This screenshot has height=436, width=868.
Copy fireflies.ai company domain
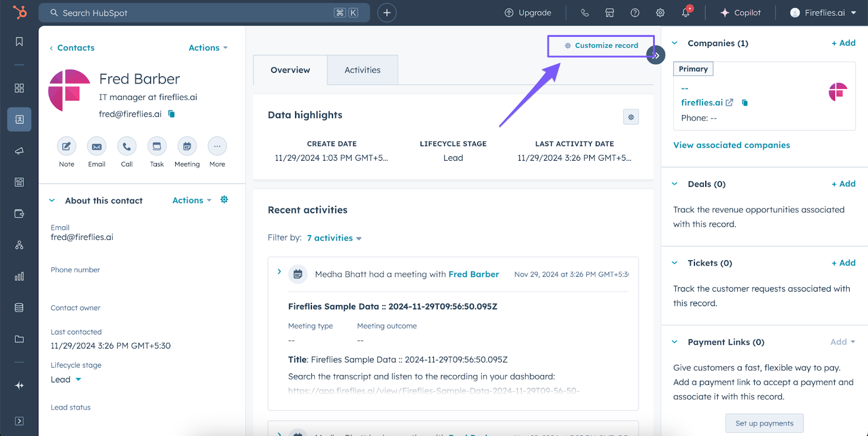pos(745,103)
